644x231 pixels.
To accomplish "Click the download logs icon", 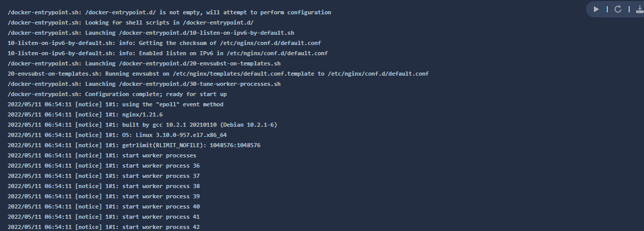I will 639,9.
